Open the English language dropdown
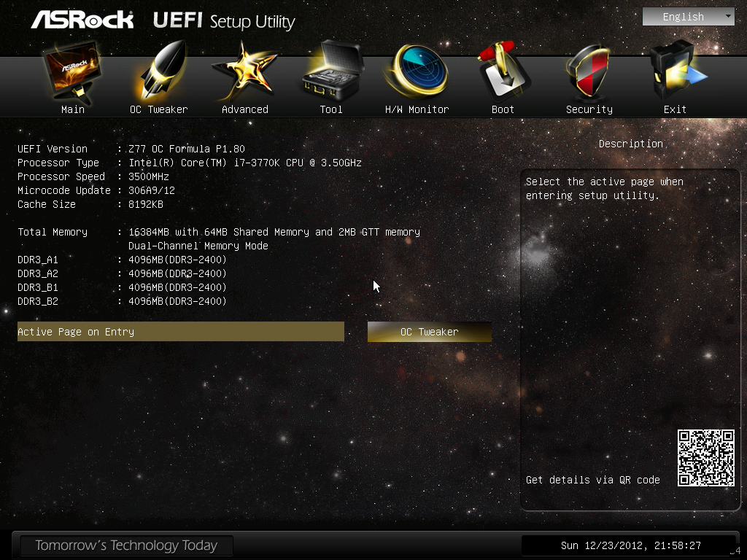Screen dimensions: 747x560 689,17
